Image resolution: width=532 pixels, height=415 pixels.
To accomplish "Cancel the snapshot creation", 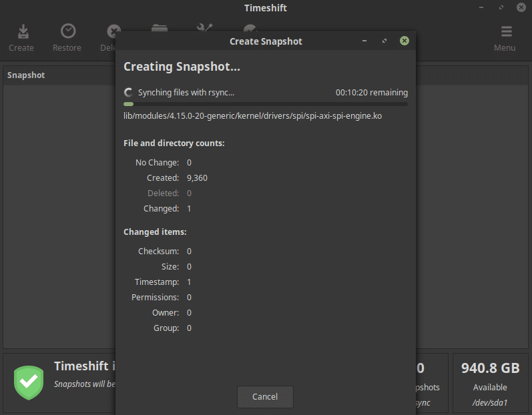I will [x=265, y=397].
